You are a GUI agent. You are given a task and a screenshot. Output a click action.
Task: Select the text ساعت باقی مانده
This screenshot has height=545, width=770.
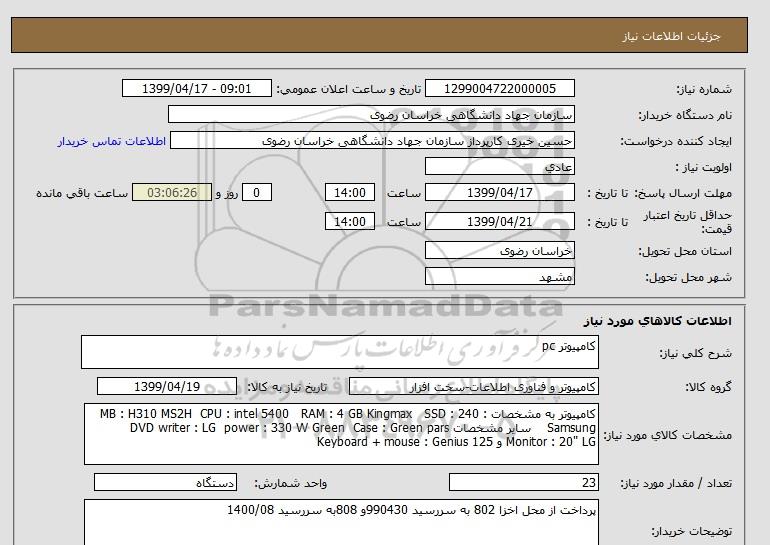coord(82,193)
